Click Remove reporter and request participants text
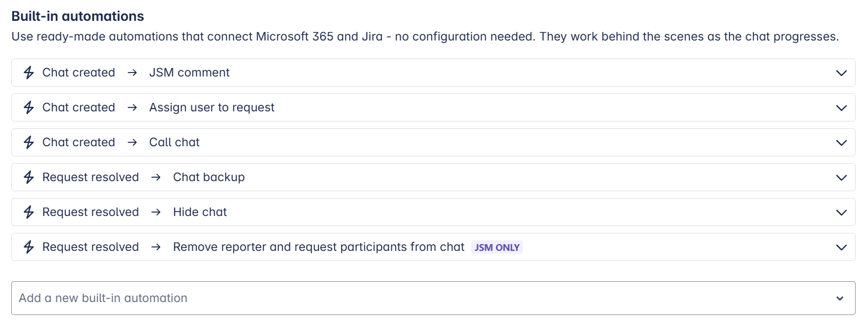868x324 pixels. 319,247
